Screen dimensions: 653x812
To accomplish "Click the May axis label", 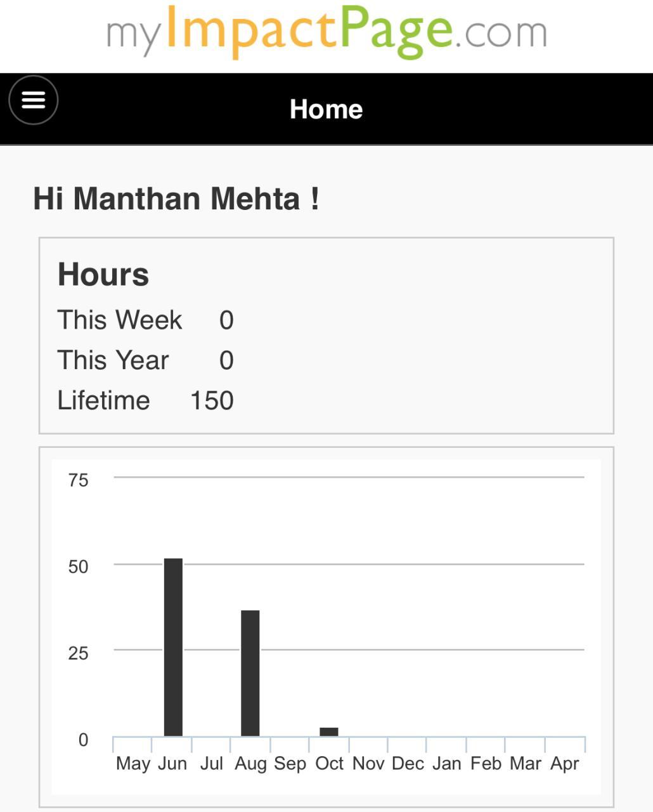I will click(133, 763).
